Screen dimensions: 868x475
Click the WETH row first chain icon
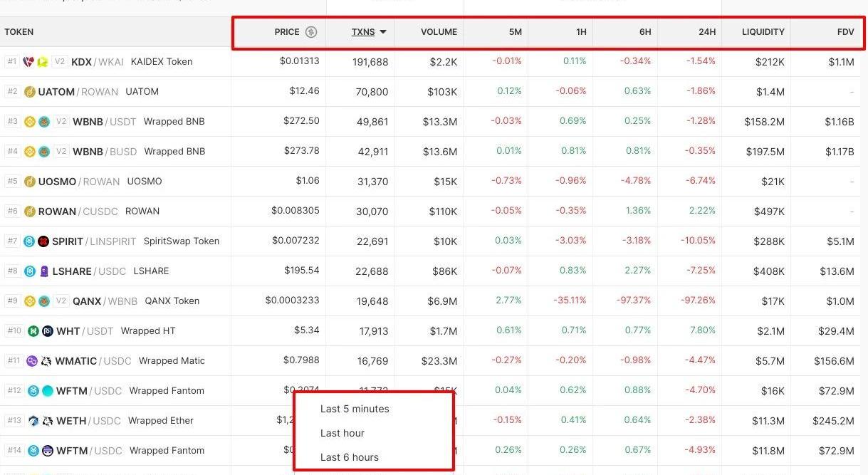pos(33,421)
